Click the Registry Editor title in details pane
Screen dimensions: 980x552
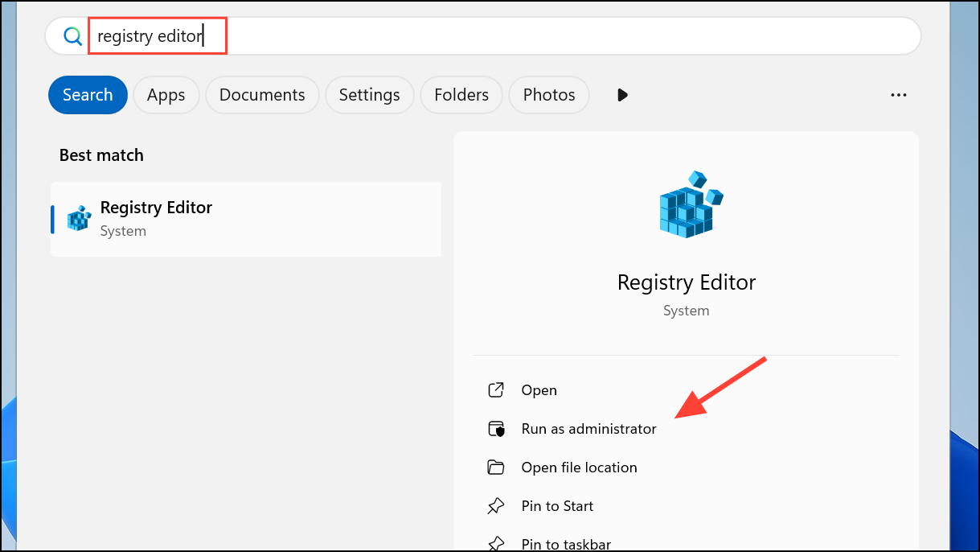[x=687, y=282]
